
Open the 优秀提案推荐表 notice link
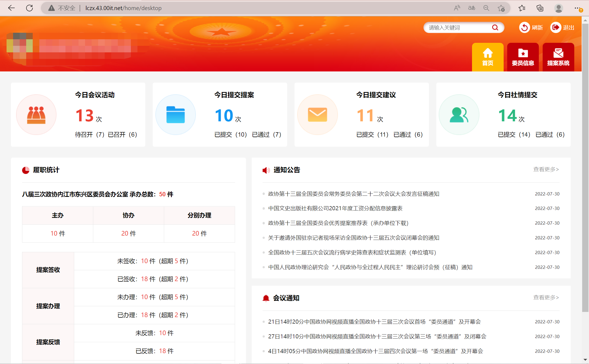pos(338,223)
